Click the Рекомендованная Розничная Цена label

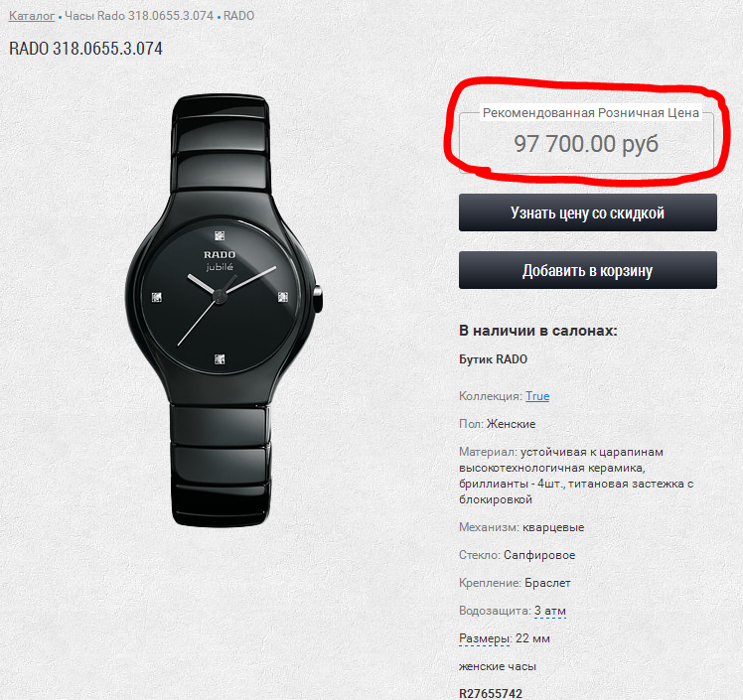[x=590, y=113]
